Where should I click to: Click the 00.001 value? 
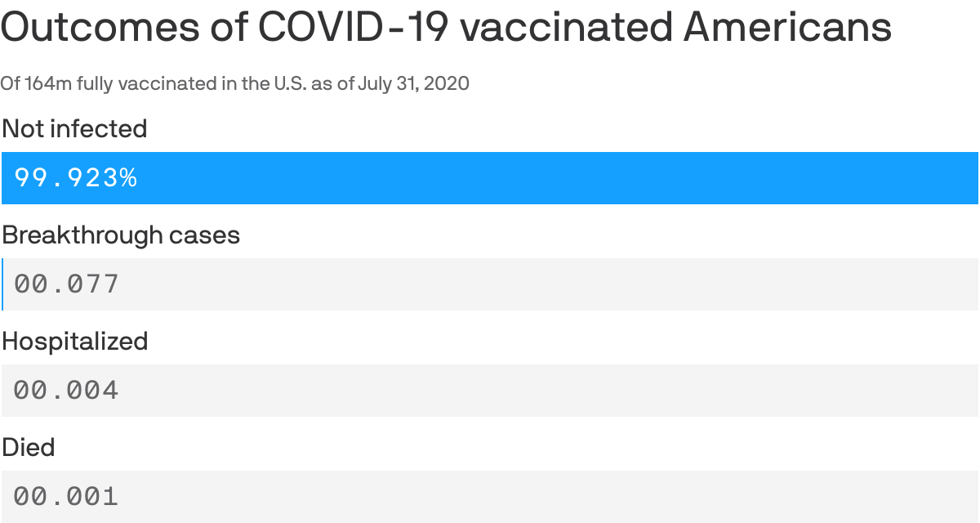67,497
